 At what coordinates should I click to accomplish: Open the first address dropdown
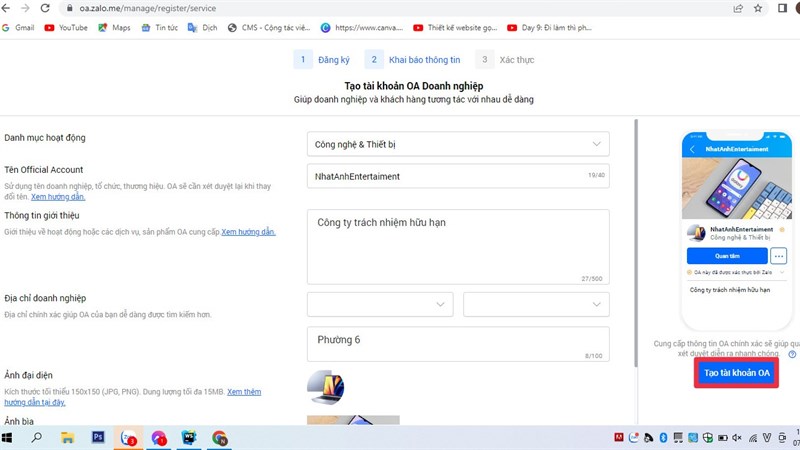pos(380,304)
